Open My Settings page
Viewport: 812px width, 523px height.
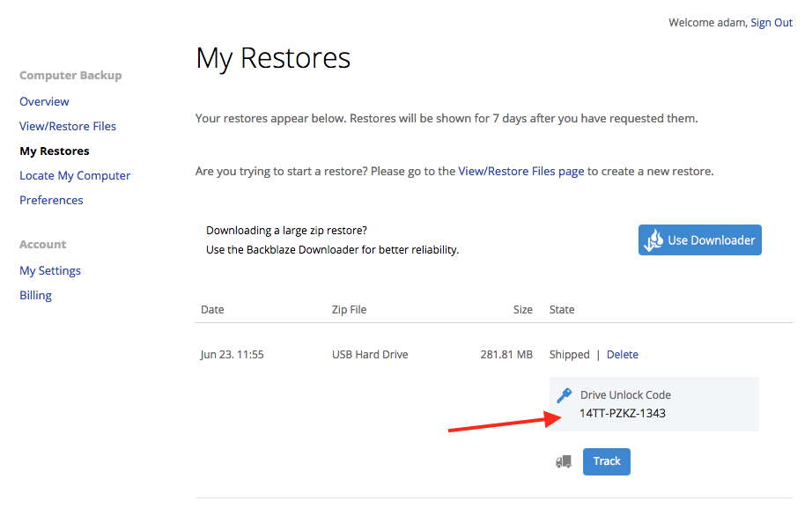(50, 271)
